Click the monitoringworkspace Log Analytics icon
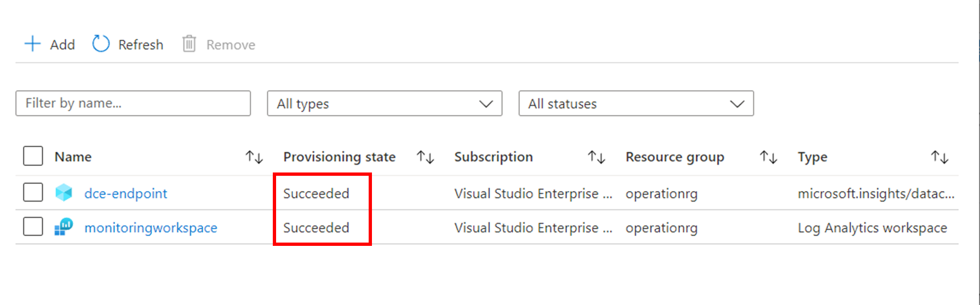Image resolution: width=980 pixels, height=305 pixels. pos(64,227)
